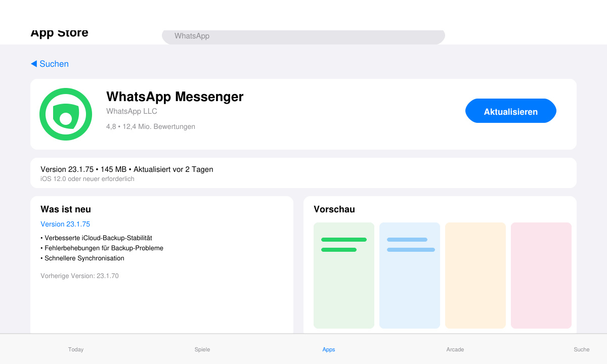Open the orange preview screenshot
Image resolution: width=607 pixels, height=364 pixels.
(475, 276)
